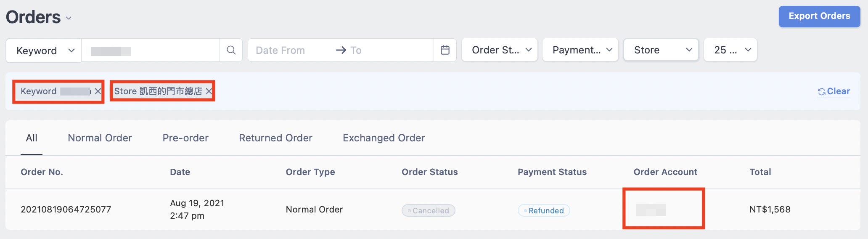This screenshot has width=868, height=239.
Task: Open order 20210819064725077
Action: coord(66,210)
